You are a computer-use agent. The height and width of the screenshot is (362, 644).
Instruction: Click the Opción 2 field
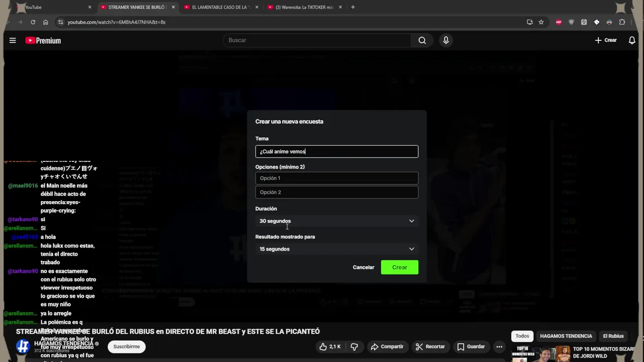pos(337,192)
